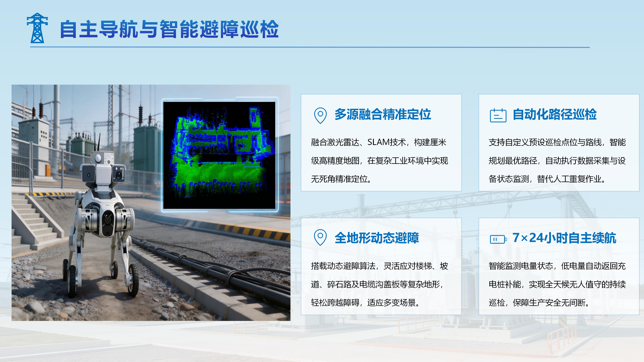Screen dimensions: 644x362
Task: Select the heading 7×24小时自主续航
Action: click(x=564, y=238)
